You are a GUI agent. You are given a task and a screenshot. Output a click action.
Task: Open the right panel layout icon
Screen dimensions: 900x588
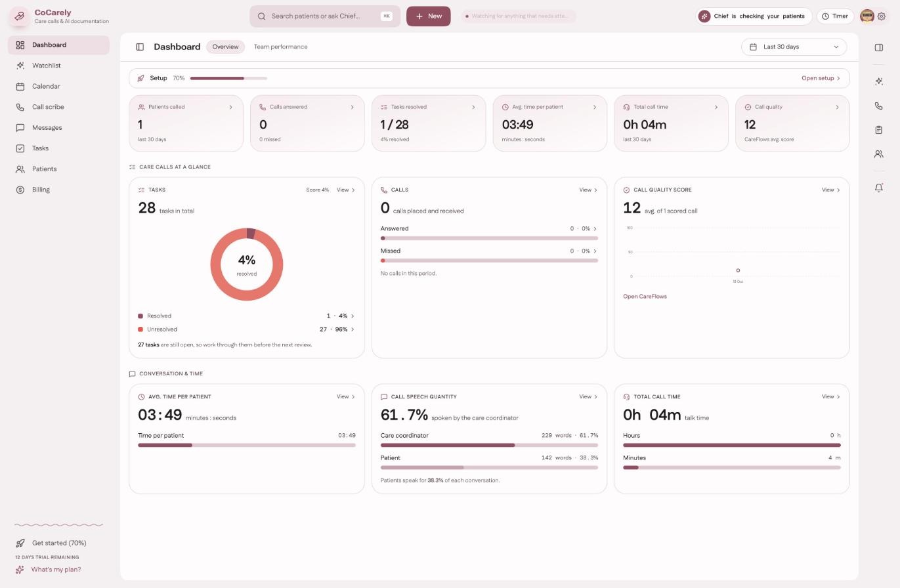pos(879,47)
